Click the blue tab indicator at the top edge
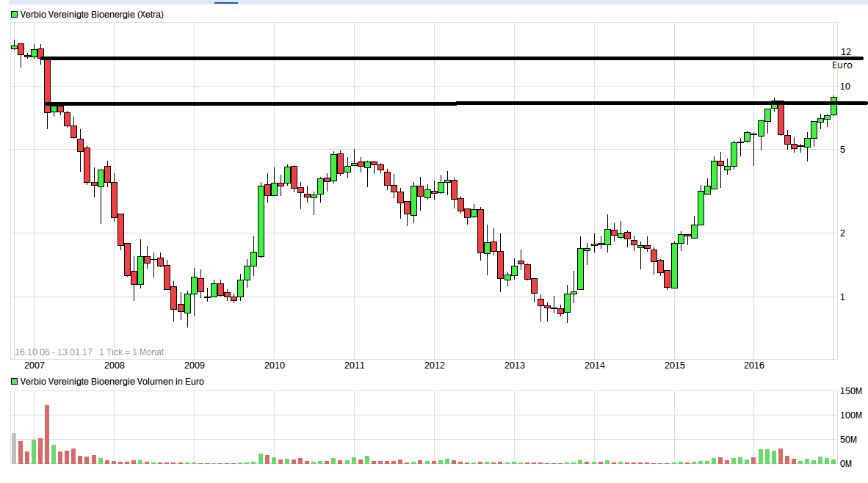The width and height of the screenshot is (868, 483). [x=225, y=2]
